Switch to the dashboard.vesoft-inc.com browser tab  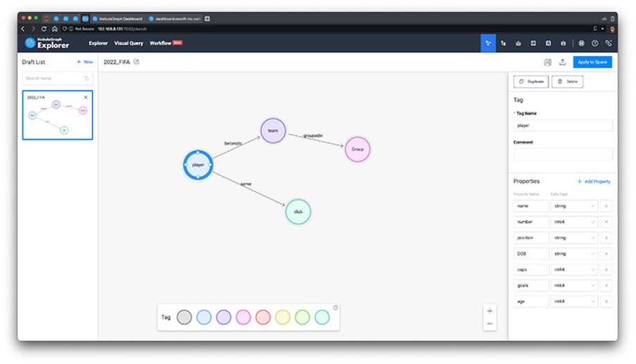pyautogui.click(x=174, y=19)
